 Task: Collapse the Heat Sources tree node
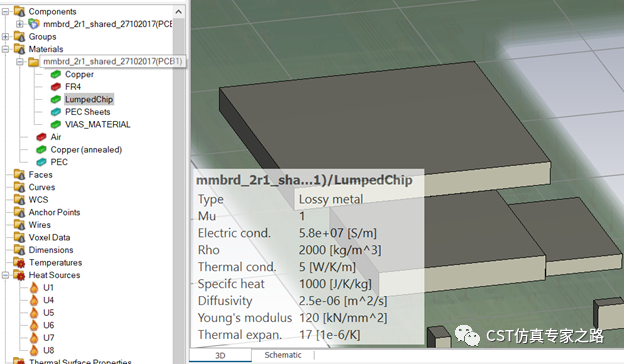5,275
